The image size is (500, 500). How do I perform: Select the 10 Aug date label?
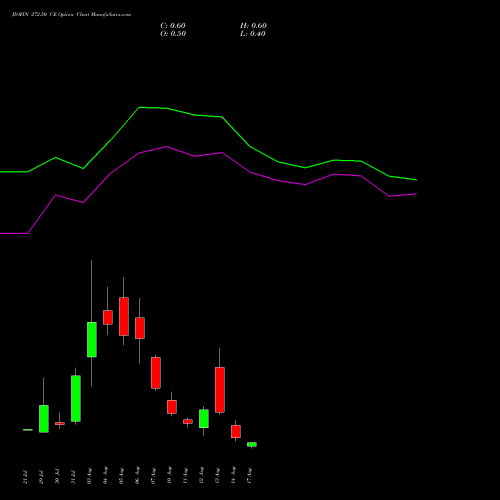click(169, 476)
